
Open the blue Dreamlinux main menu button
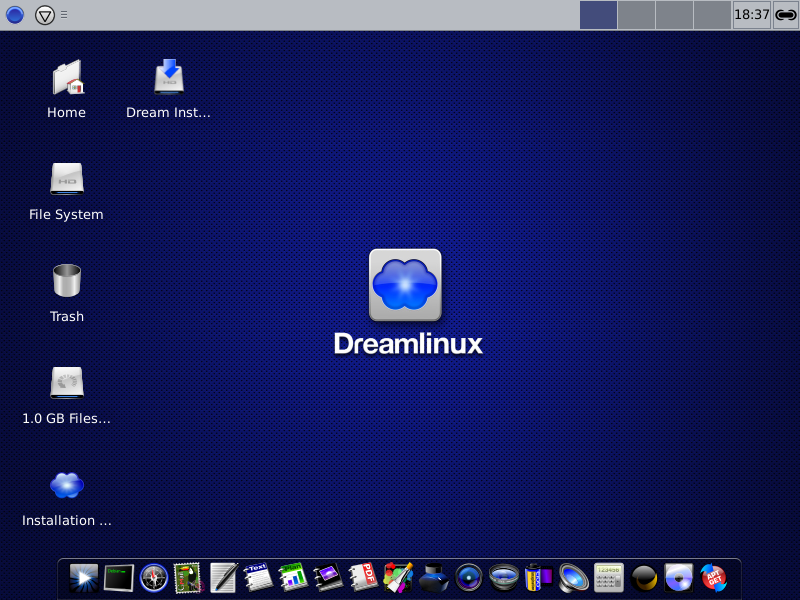15,15
